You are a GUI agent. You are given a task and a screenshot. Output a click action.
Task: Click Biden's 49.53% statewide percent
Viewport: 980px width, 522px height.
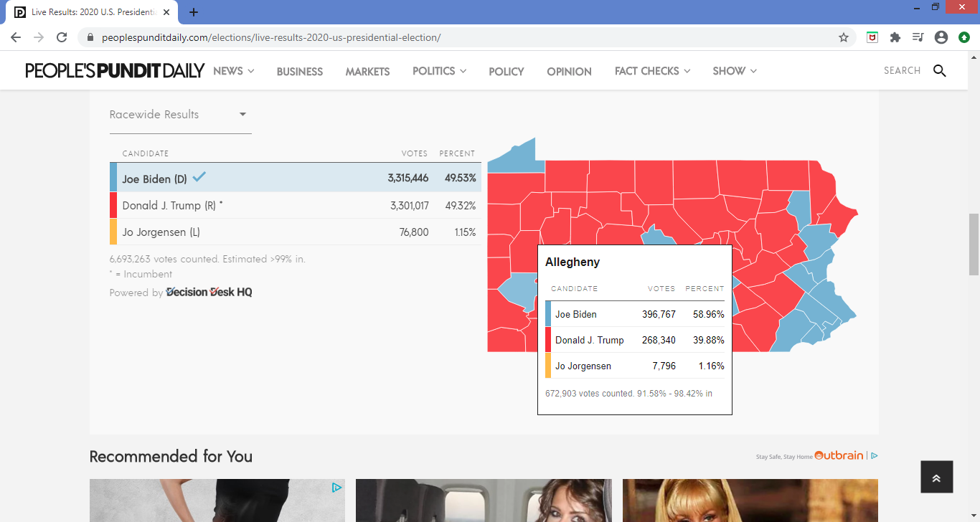click(x=460, y=179)
